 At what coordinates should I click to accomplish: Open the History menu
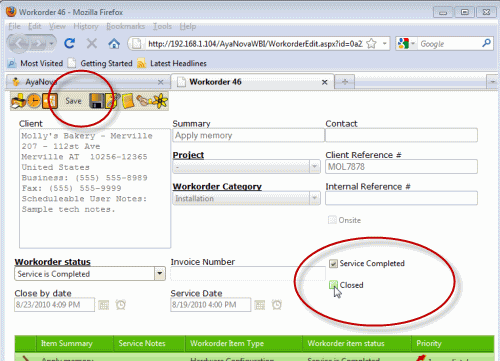click(86, 26)
